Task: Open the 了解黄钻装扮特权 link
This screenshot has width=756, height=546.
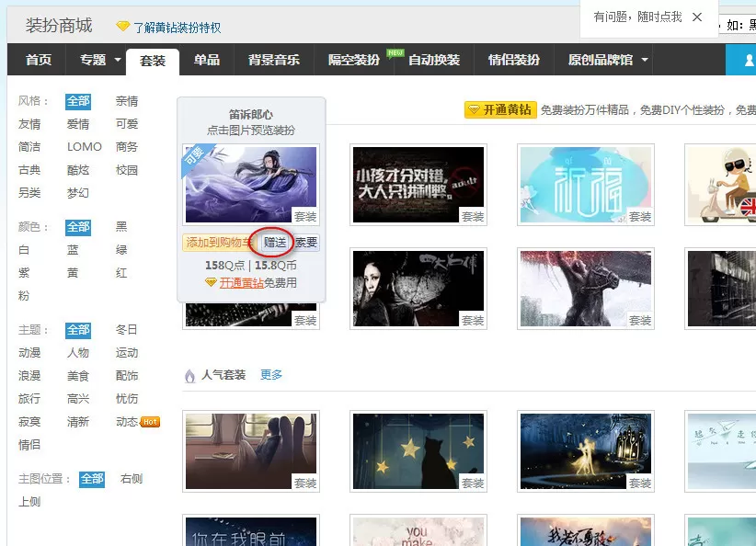Action: [177, 28]
